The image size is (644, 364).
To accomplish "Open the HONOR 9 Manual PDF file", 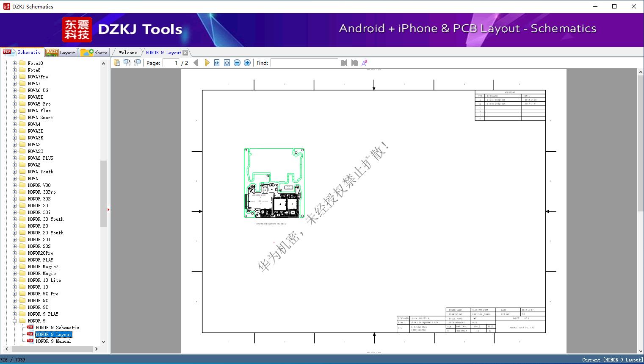I will click(x=53, y=341).
